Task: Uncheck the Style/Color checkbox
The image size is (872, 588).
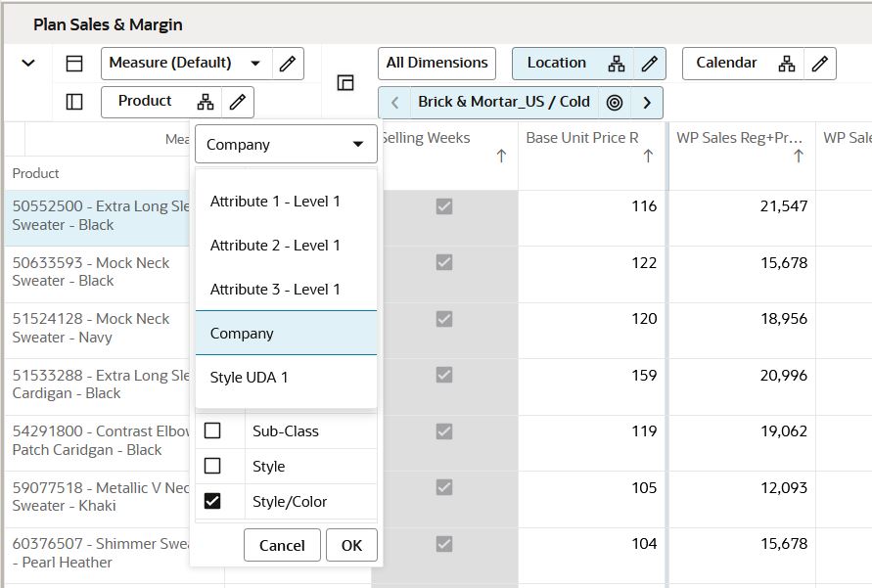Action: click(x=212, y=501)
